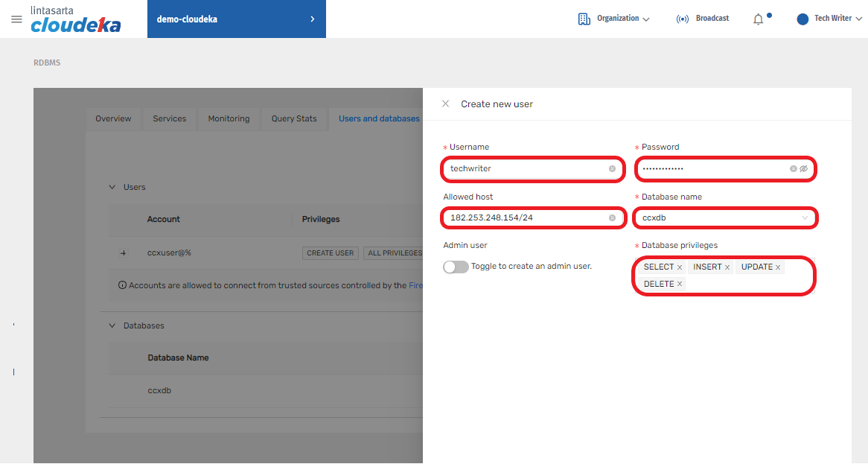Remove the DELETE privilege tag
868x464 pixels.
pyautogui.click(x=680, y=285)
